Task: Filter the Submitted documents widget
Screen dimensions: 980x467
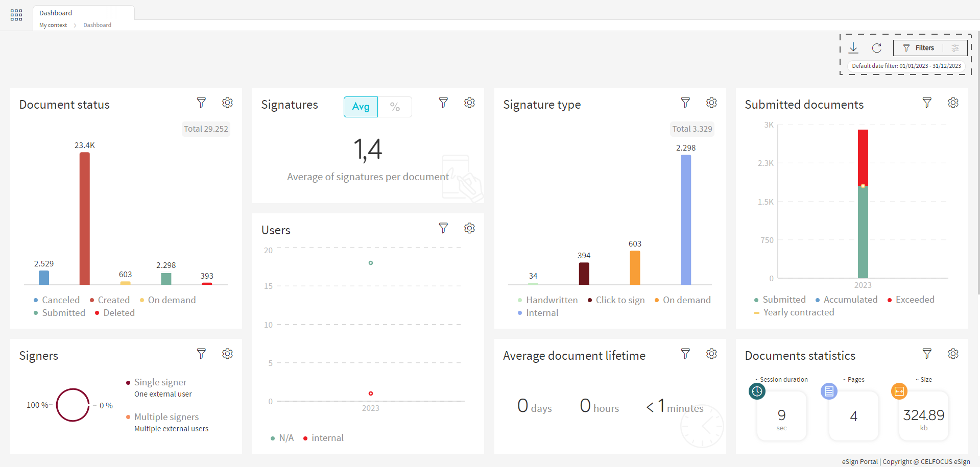Action: pos(927,103)
